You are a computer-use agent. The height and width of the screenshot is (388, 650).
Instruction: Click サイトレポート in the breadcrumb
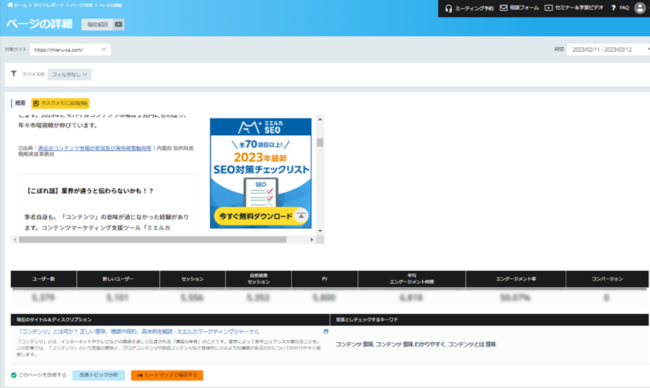point(49,5)
